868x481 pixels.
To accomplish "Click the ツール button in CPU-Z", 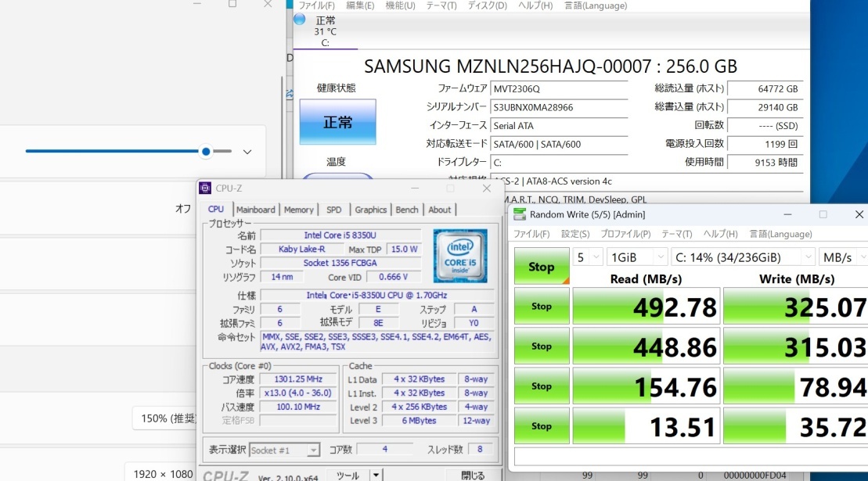I will (348, 475).
